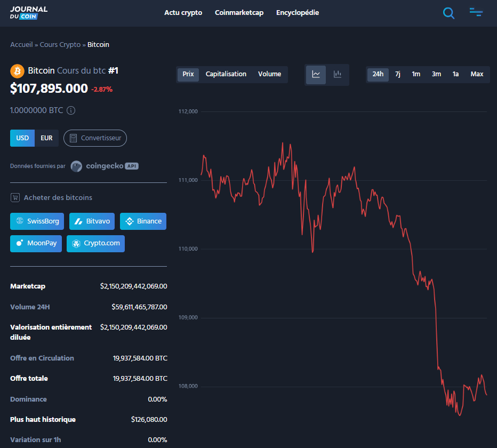Open the Convertisseur tool
The width and height of the screenshot is (497, 448).
pos(95,138)
